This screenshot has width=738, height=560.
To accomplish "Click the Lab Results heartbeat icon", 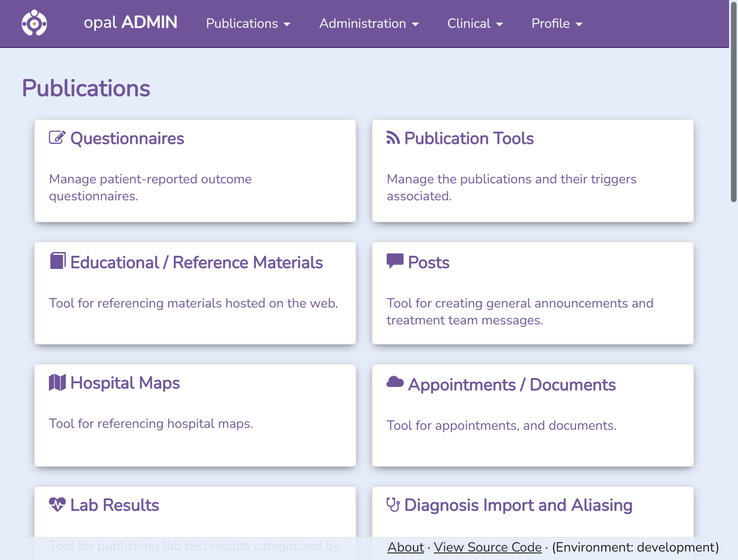I will (x=57, y=505).
